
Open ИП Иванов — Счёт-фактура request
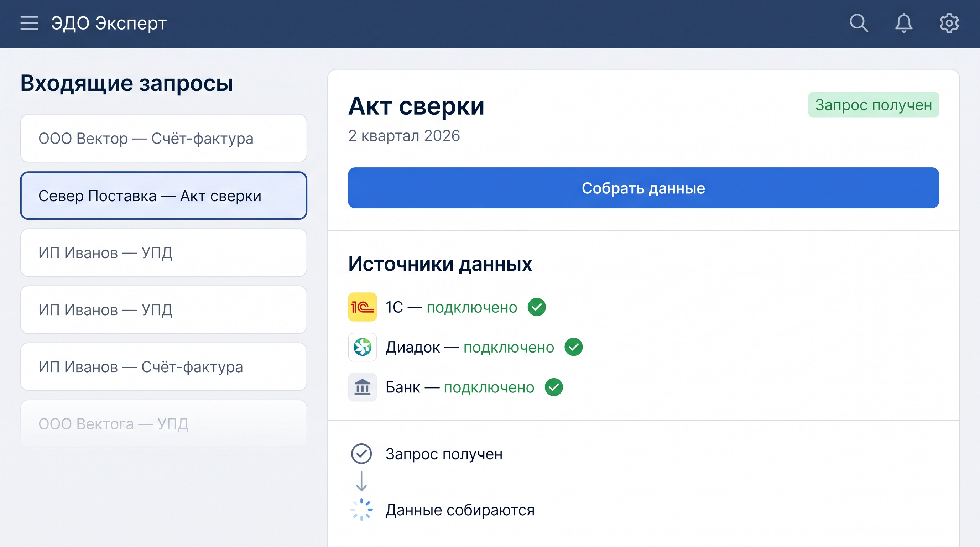163,367
